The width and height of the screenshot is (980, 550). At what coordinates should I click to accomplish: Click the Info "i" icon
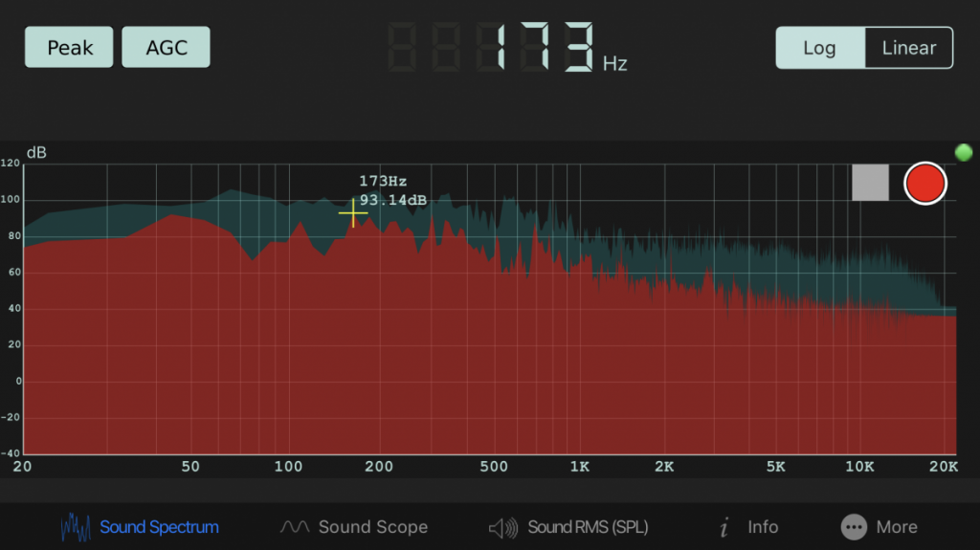(724, 527)
